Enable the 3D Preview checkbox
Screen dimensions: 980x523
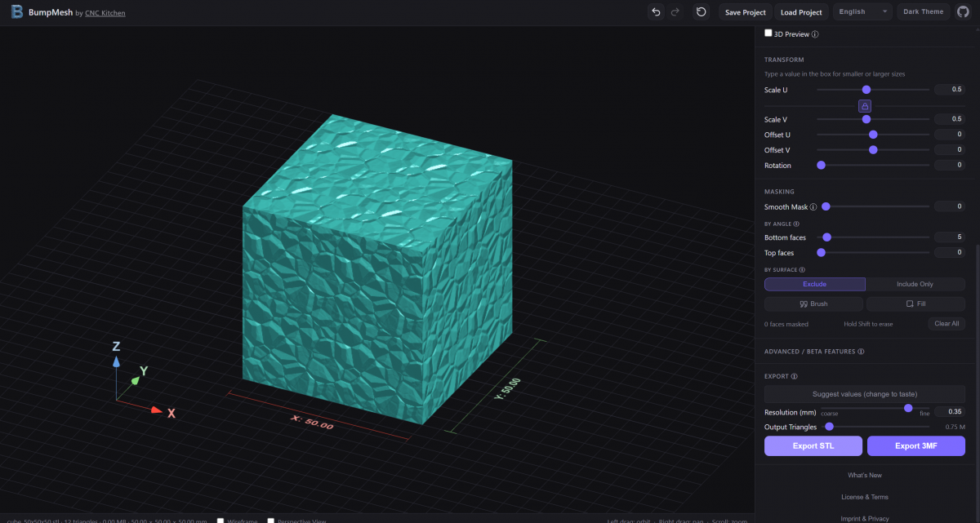point(768,33)
